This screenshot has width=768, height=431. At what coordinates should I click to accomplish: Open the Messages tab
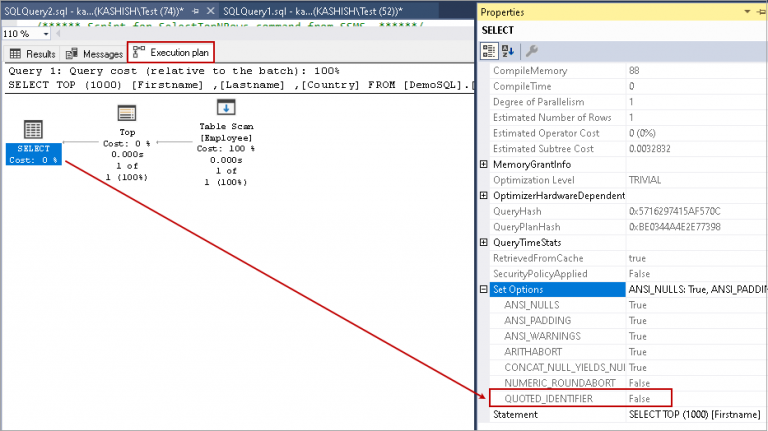[x=94, y=53]
